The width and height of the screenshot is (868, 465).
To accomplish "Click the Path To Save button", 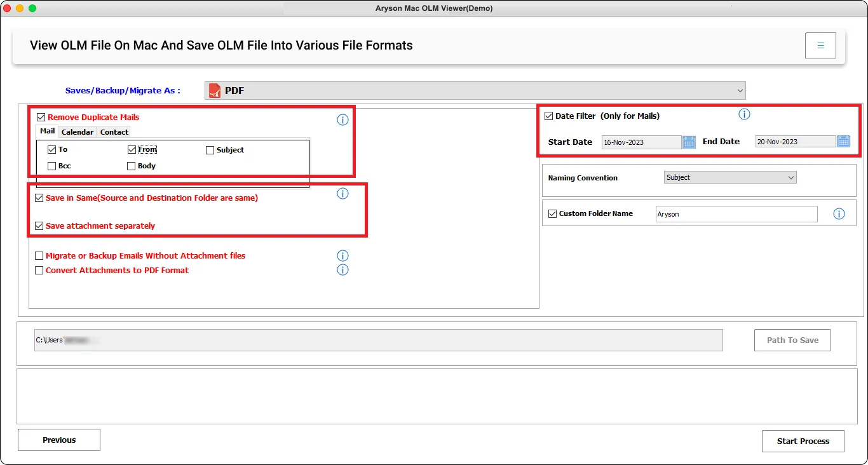I will pyautogui.click(x=792, y=340).
